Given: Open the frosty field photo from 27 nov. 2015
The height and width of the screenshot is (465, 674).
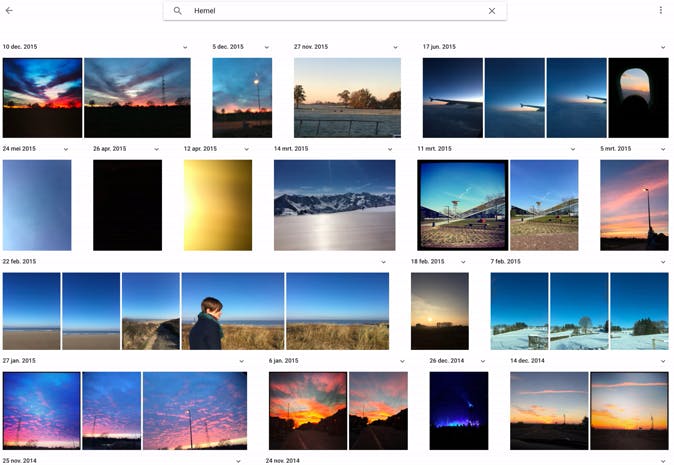Looking at the screenshot, I should 347,98.
